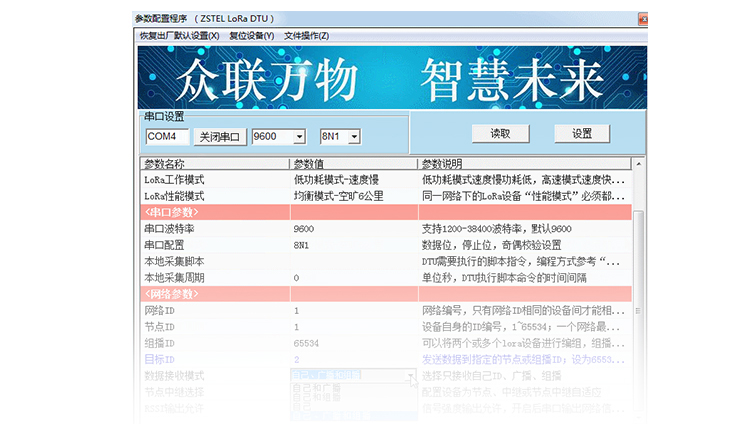The height and width of the screenshot is (424, 750).
Task: Select the 节点中继选择 row name
Action: click(x=174, y=392)
